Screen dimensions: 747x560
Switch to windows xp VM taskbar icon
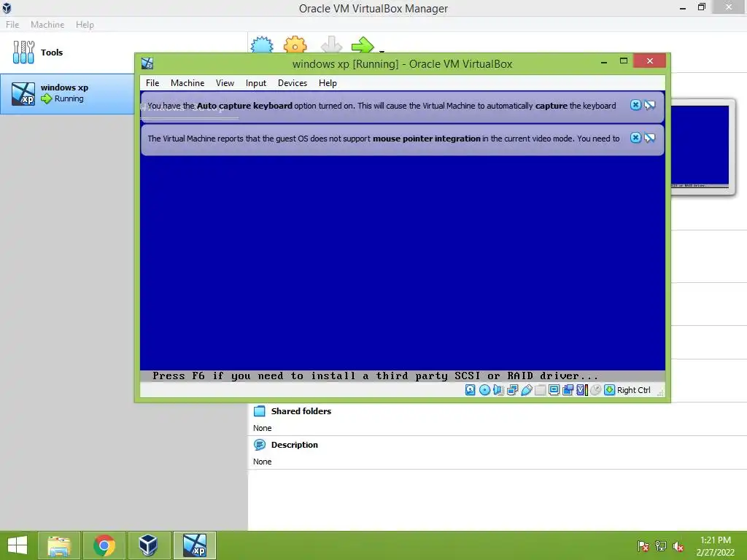click(194, 545)
